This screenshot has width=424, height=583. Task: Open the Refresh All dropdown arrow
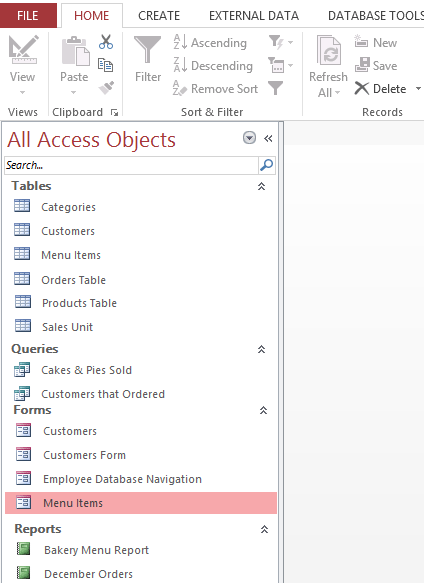click(337, 92)
